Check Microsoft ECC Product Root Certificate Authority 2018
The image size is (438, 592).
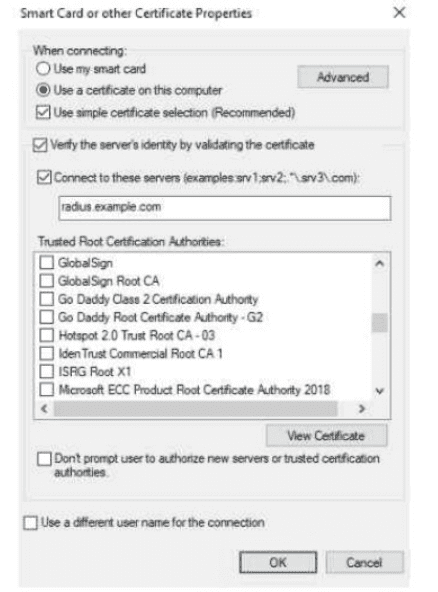point(46,390)
